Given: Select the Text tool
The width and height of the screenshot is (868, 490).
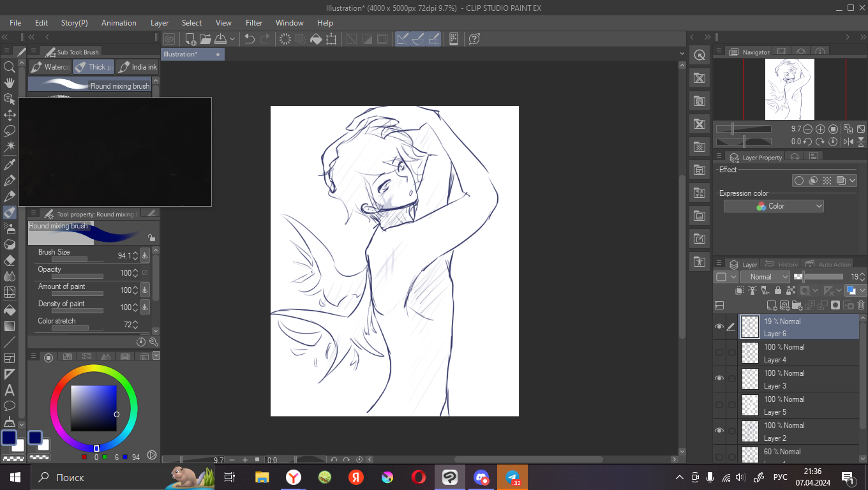Looking at the screenshot, I should pyautogui.click(x=10, y=390).
